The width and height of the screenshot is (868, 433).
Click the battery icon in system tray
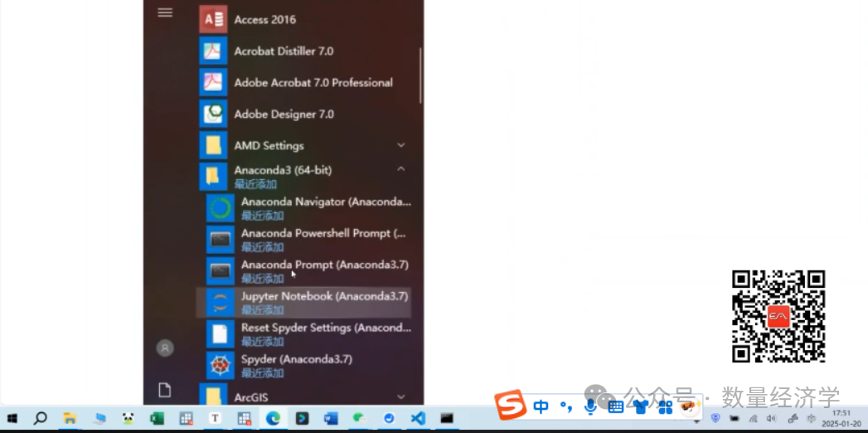click(x=735, y=418)
